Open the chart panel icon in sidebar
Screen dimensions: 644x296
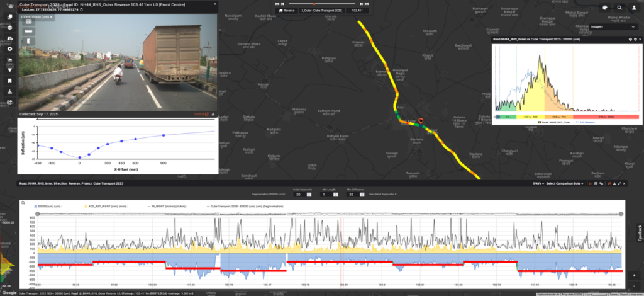tap(10, 60)
